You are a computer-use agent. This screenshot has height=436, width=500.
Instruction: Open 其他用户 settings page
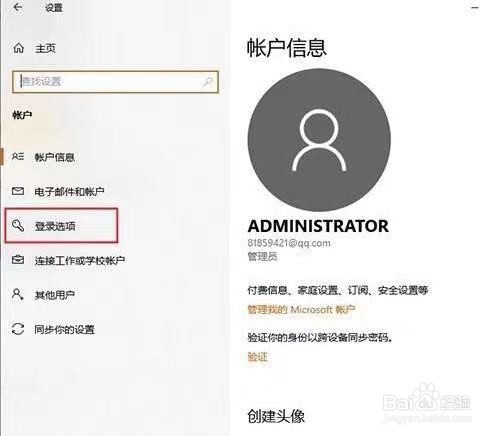pyautogui.click(x=55, y=295)
